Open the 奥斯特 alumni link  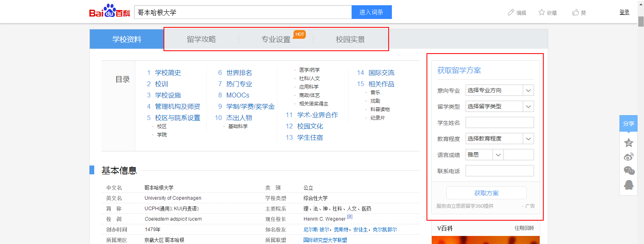coord(341,230)
